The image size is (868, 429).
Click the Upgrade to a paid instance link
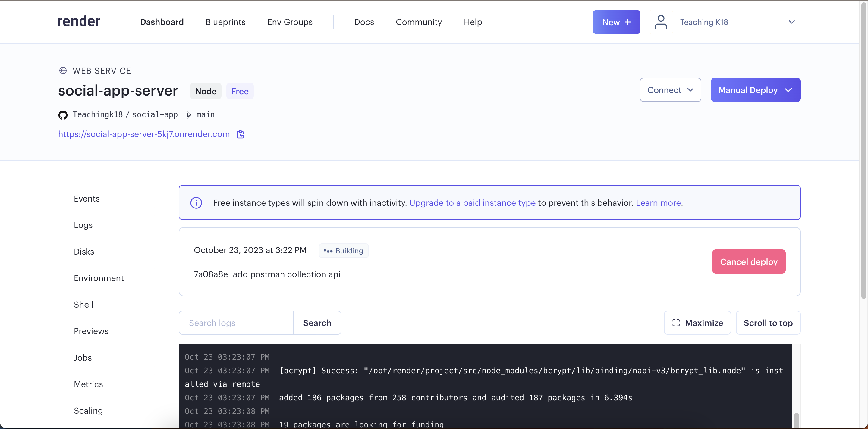(x=472, y=203)
